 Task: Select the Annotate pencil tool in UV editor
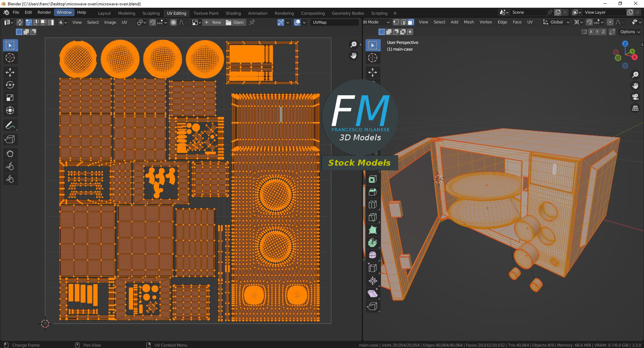pyautogui.click(x=10, y=125)
